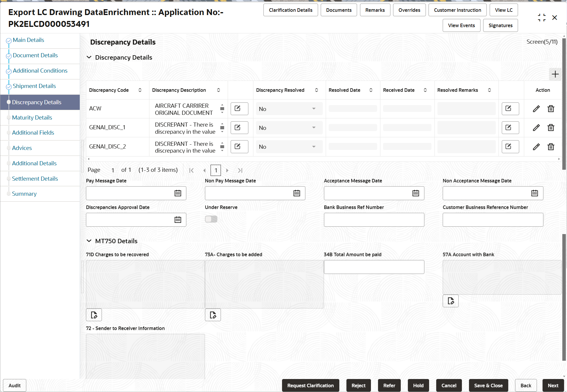Go to Shipment Details step
This screenshot has height=392, width=567.
coord(34,86)
